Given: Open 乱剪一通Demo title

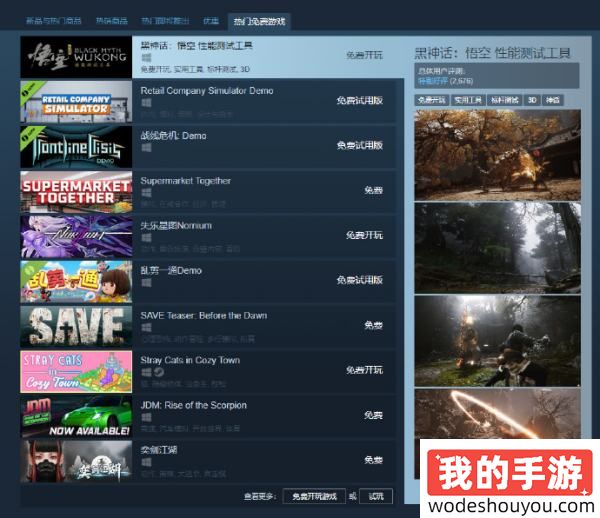Looking at the screenshot, I should pyautogui.click(x=171, y=270).
